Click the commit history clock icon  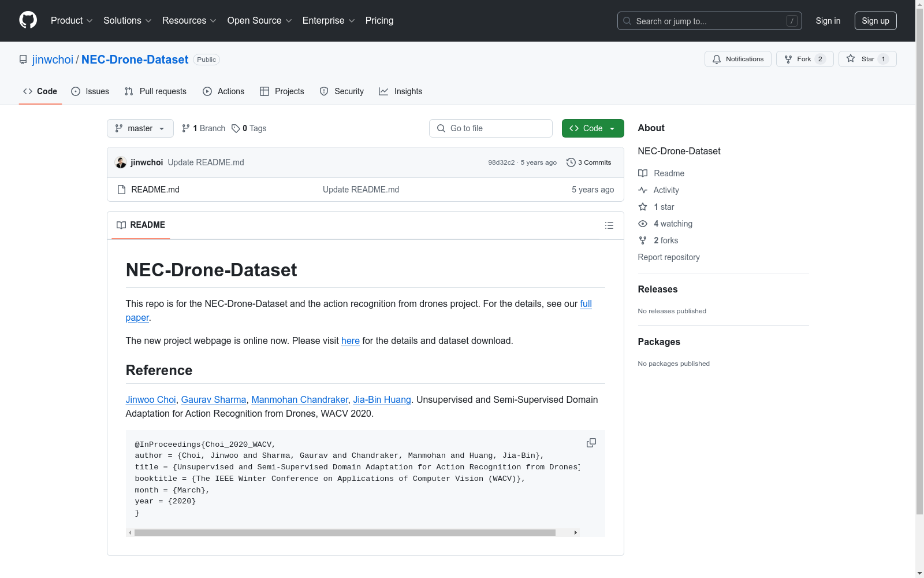(x=571, y=162)
